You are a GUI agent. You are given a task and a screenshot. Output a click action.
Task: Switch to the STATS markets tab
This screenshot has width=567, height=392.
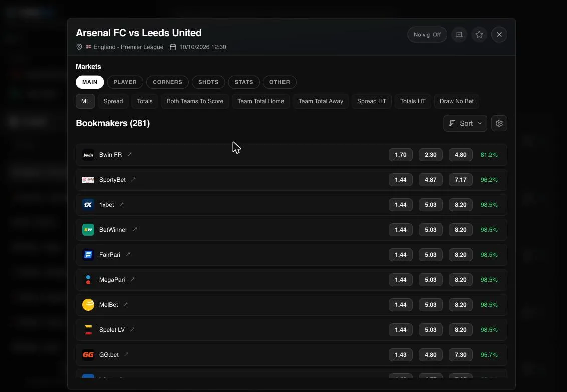[244, 82]
